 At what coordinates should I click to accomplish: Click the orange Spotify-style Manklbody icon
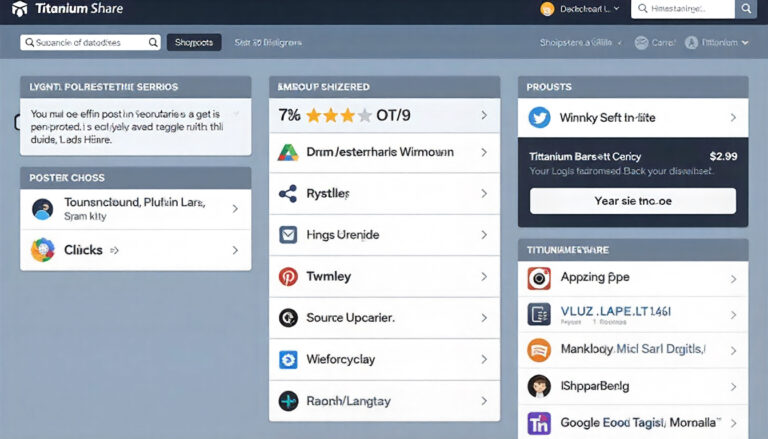(539, 350)
